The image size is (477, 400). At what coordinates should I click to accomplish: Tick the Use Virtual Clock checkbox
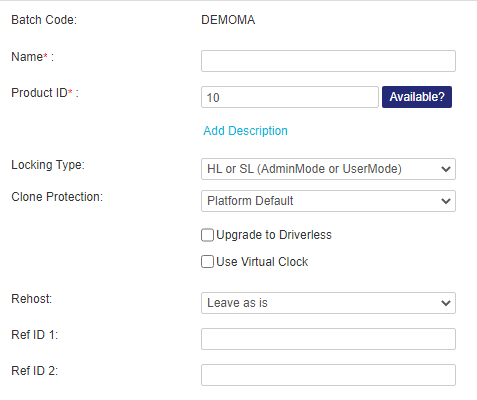click(207, 262)
